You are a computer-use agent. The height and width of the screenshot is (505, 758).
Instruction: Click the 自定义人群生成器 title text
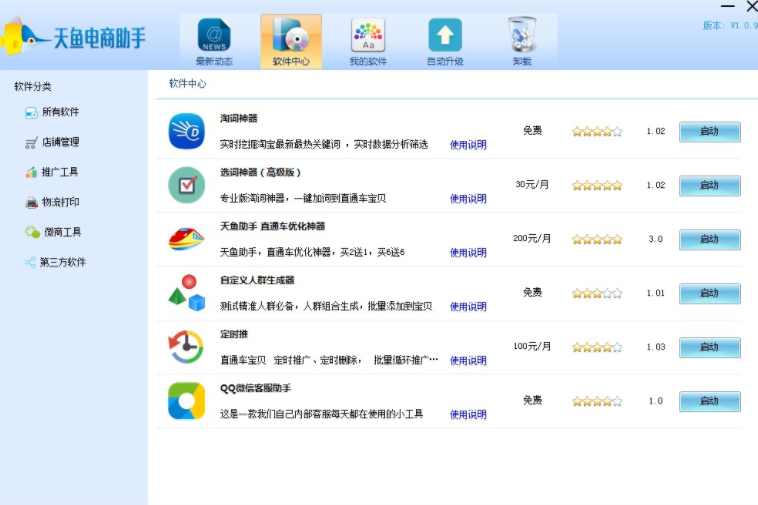coord(257,280)
